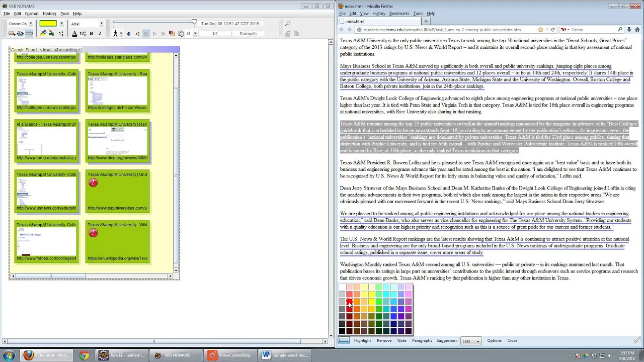This screenshot has height=362, width=644.
Task: Click the Remove button in bottom toolbar
Action: coord(384,340)
